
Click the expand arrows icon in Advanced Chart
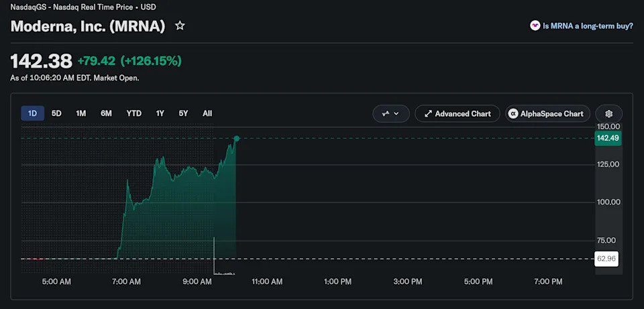428,114
